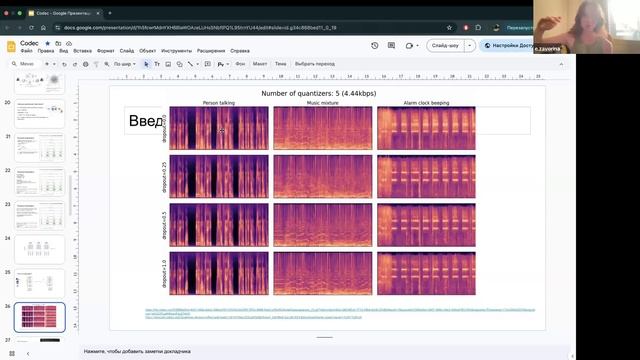Click the browser address bar URL

click(200, 28)
